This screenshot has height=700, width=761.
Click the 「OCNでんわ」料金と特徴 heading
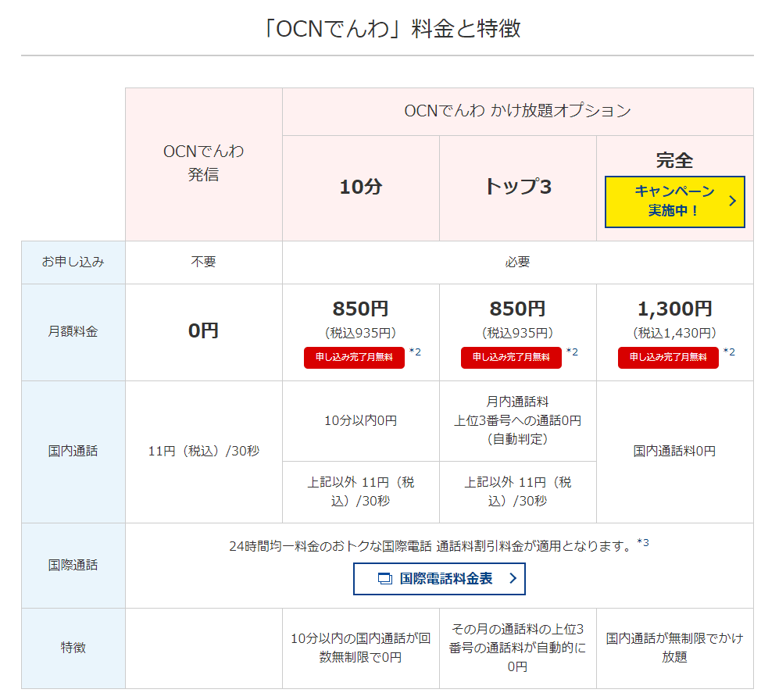(391, 28)
